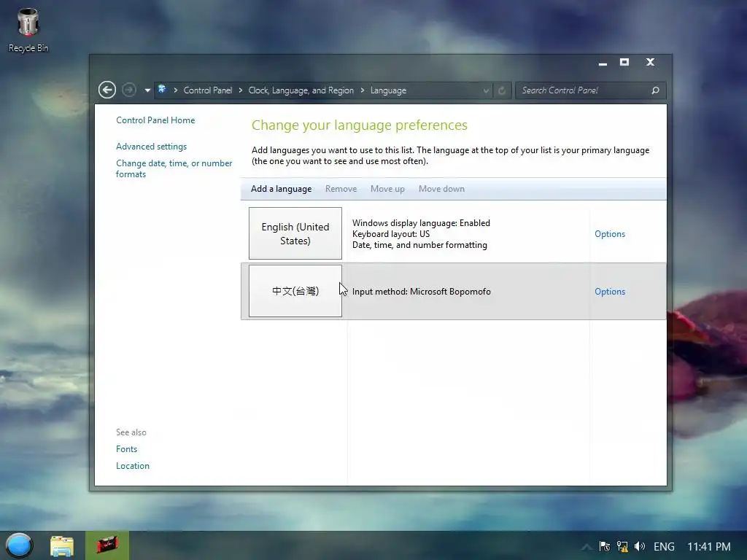Open the recent locations dropdown arrow
The image size is (747, 560).
click(147, 90)
